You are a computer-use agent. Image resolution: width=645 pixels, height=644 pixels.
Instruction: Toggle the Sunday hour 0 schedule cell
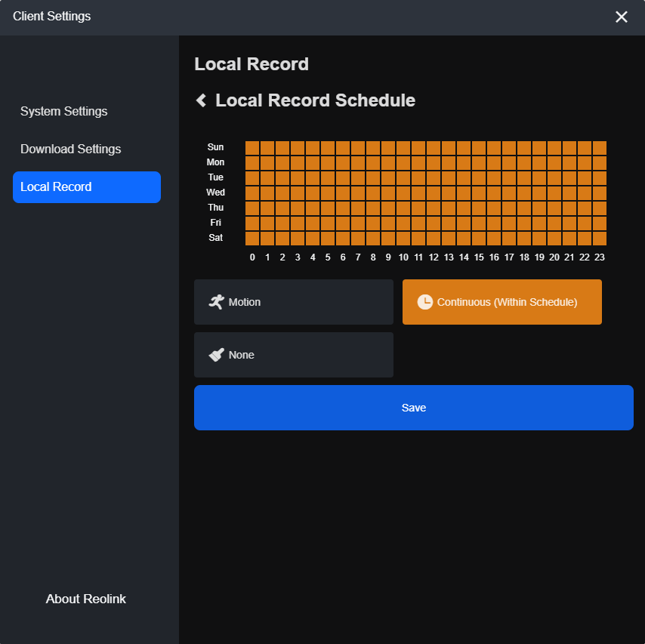pos(252,148)
